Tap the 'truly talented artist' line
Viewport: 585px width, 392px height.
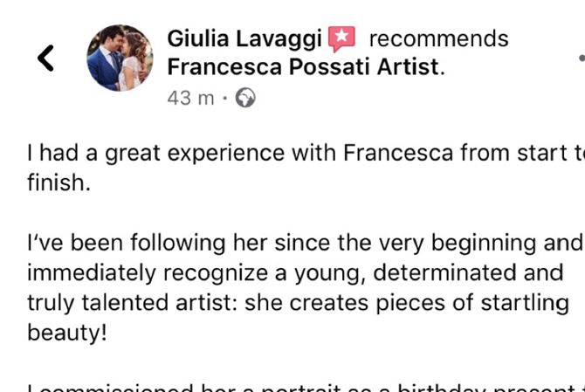tap(298, 303)
